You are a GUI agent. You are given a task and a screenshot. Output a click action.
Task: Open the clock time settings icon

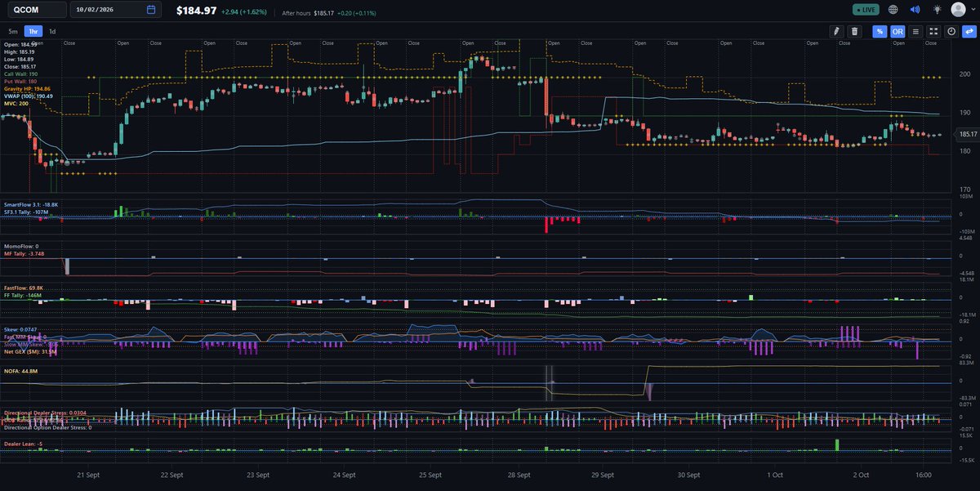pyautogui.click(x=951, y=31)
